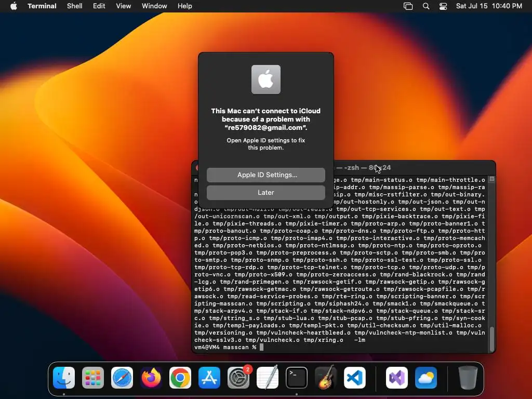The image size is (532, 399).
Task: Open Control Center in menu bar
Action: (443, 6)
